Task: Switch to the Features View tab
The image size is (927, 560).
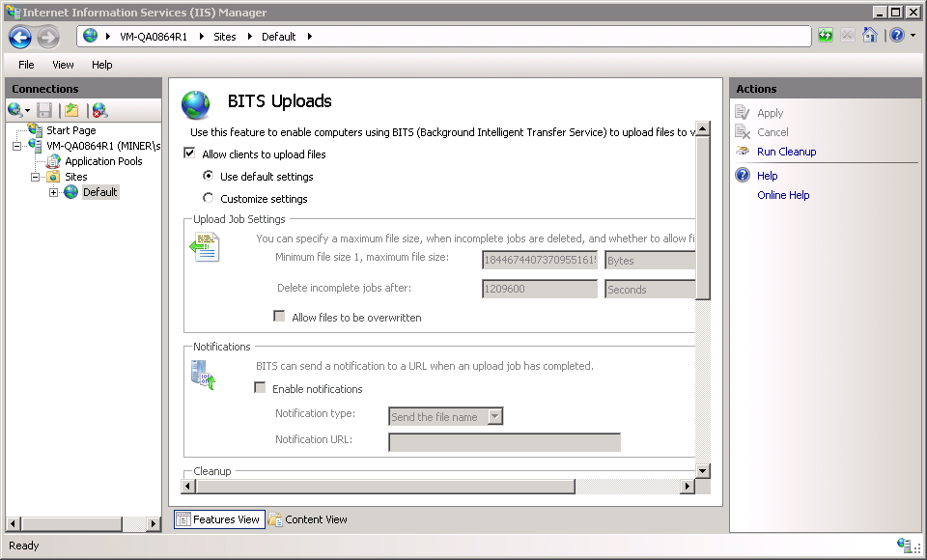Action: point(219,519)
